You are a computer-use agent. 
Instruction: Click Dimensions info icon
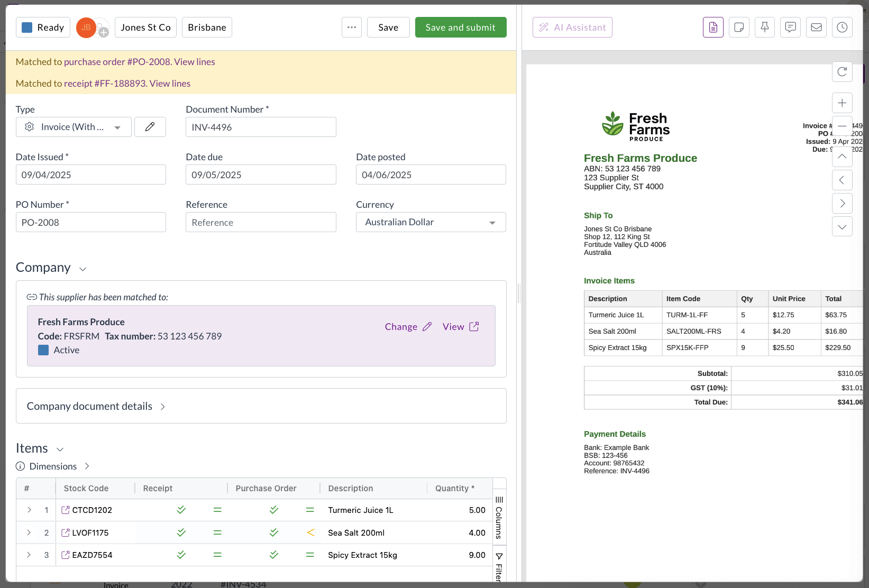click(x=20, y=466)
